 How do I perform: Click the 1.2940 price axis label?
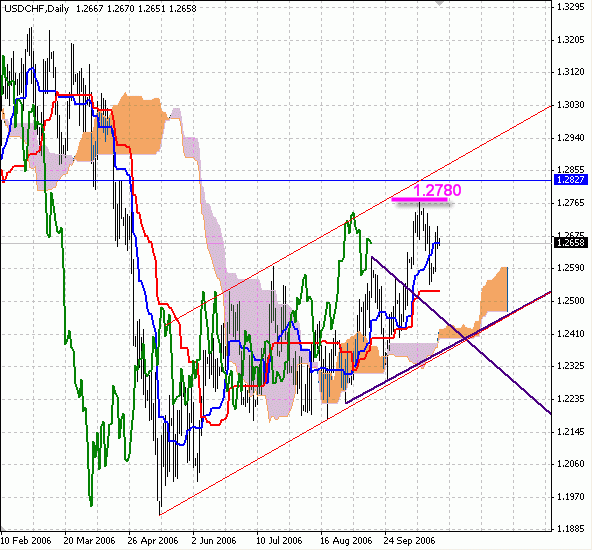(570, 137)
